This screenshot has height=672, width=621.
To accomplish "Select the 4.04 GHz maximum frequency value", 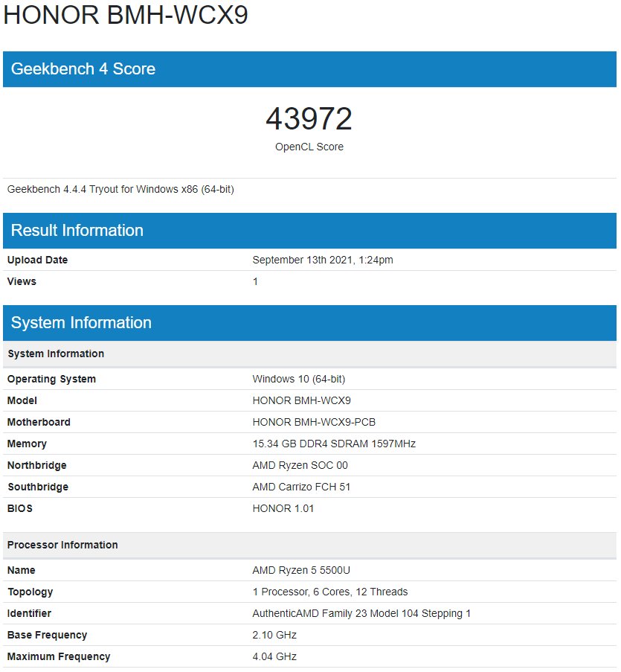I will [274, 656].
